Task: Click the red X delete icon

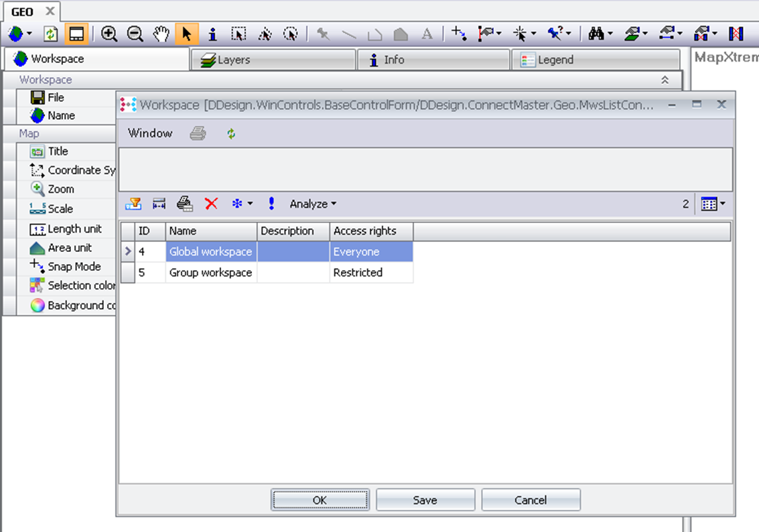Action: click(x=211, y=204)
